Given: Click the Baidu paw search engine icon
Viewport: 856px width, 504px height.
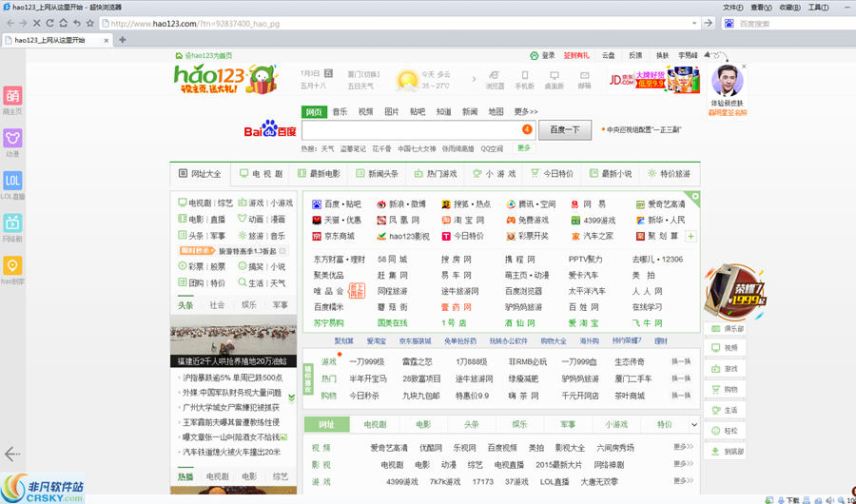Looking at the screenshot, I should [x=729, y=24].
